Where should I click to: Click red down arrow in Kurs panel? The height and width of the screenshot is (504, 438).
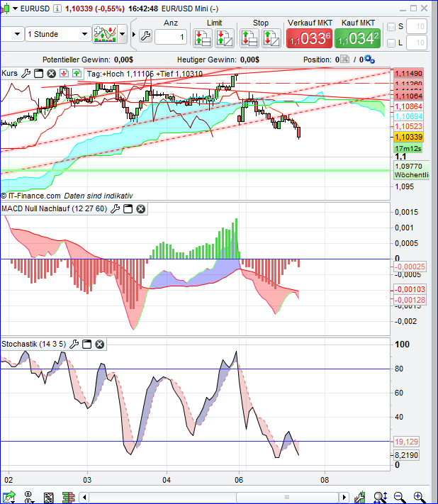point(64,73)
